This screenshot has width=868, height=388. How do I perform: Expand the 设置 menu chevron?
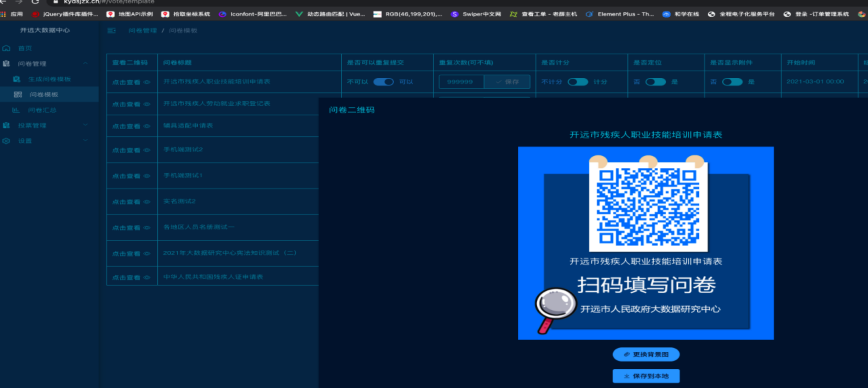pos(85,140)
